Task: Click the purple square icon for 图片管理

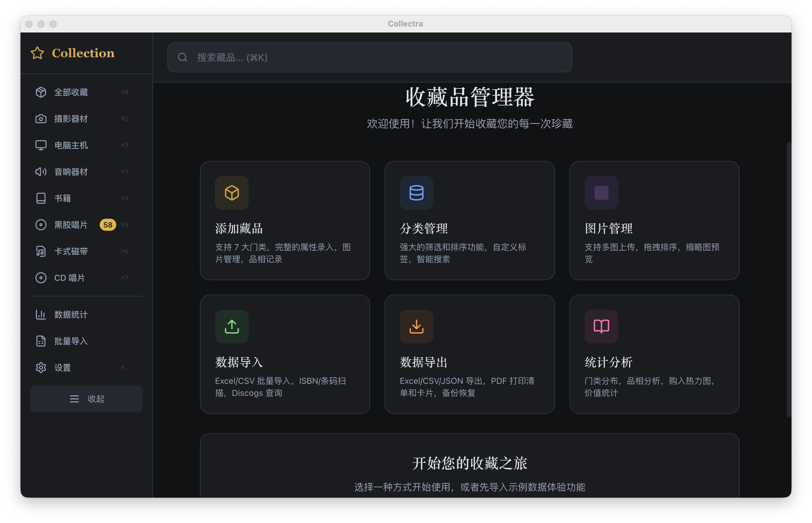Action: pyautogui.click(x=601, y=193)
